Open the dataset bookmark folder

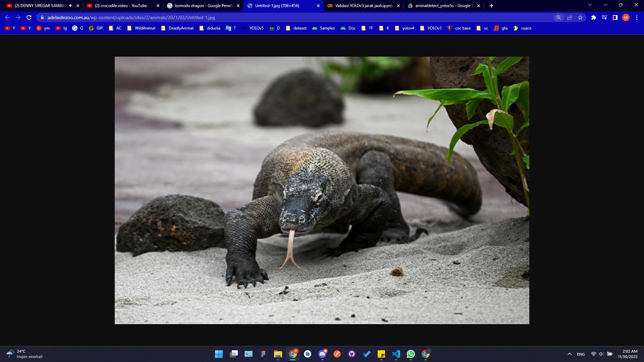click(296, 28)
